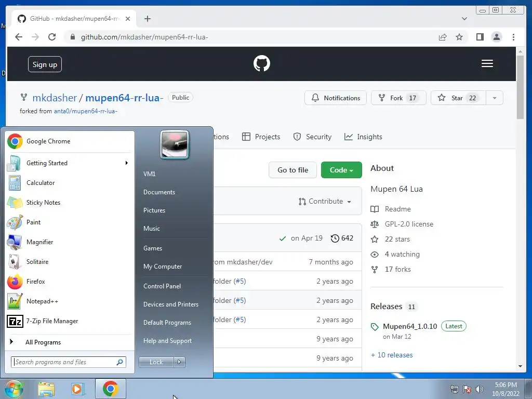Click GitHub Octocat logo

(262, 63)
